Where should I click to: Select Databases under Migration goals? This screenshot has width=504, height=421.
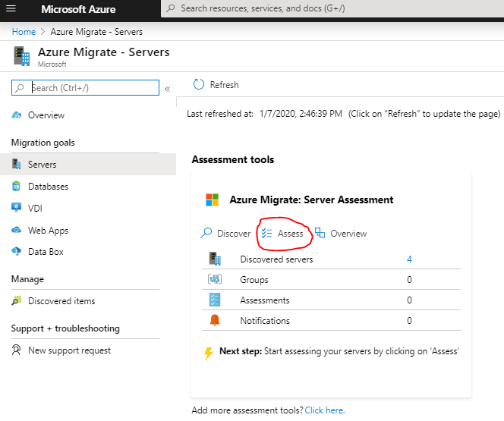pyautogui.click(x=49, y=187)
